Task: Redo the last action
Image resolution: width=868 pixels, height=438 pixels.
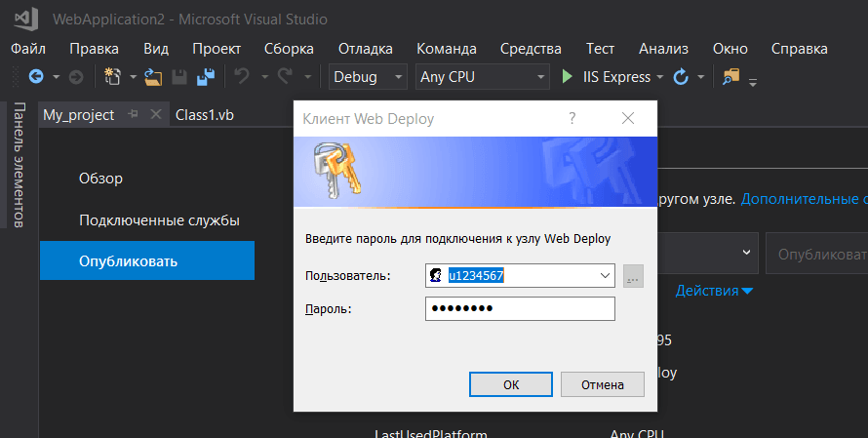Action: point(285,76)
